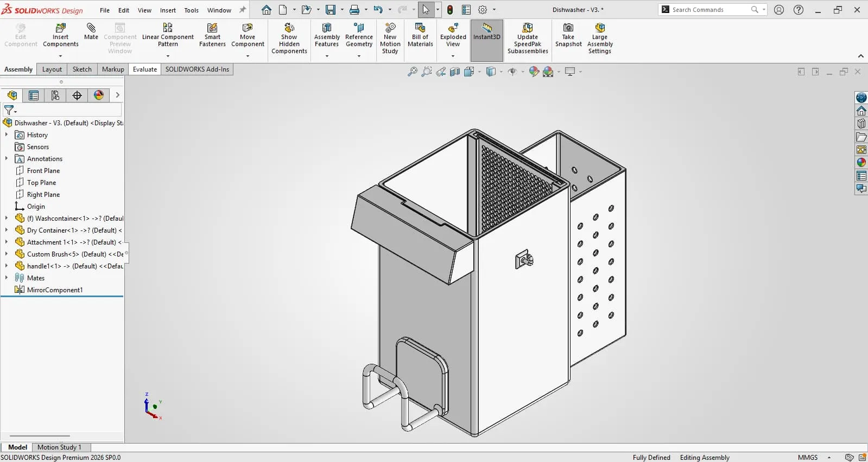Switch to the Sketch tab
The height and width of the screenshot is (462, 868).
coord(82,69)
